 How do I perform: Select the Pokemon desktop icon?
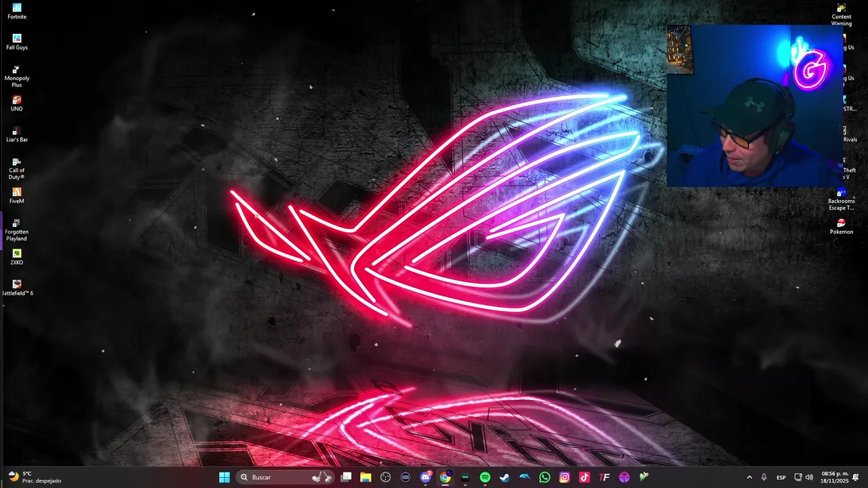click(x=842, y=226)
